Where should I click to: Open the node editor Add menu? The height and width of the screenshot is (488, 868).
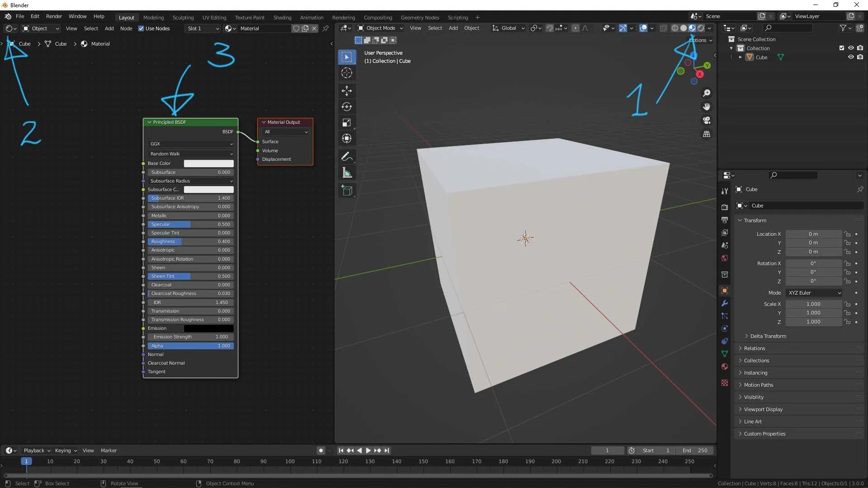pyautogui.click(x=109, y=28)
